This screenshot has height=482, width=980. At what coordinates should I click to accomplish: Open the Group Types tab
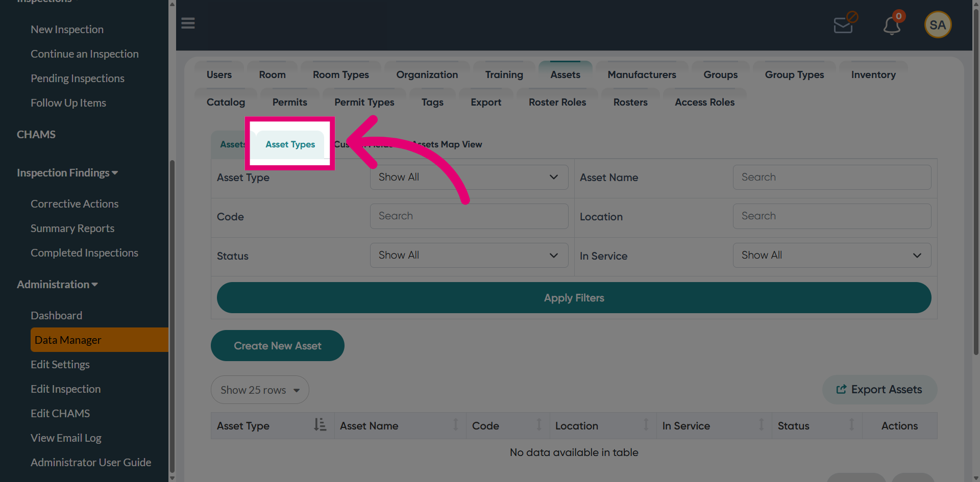[x=794, y=74]
